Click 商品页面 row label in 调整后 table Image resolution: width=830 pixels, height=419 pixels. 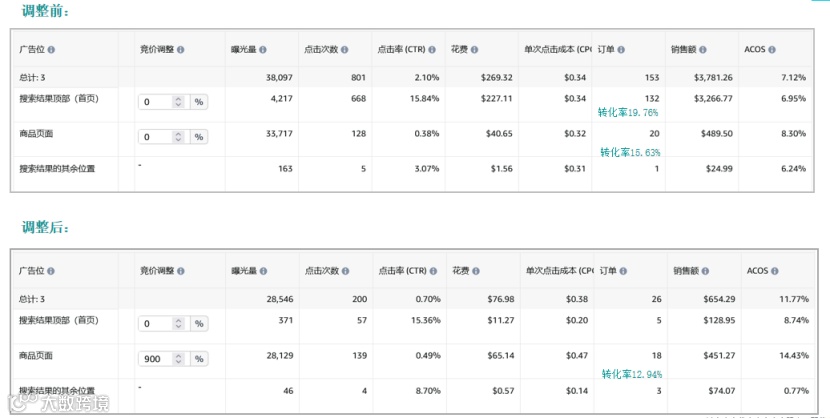(36, 356)
